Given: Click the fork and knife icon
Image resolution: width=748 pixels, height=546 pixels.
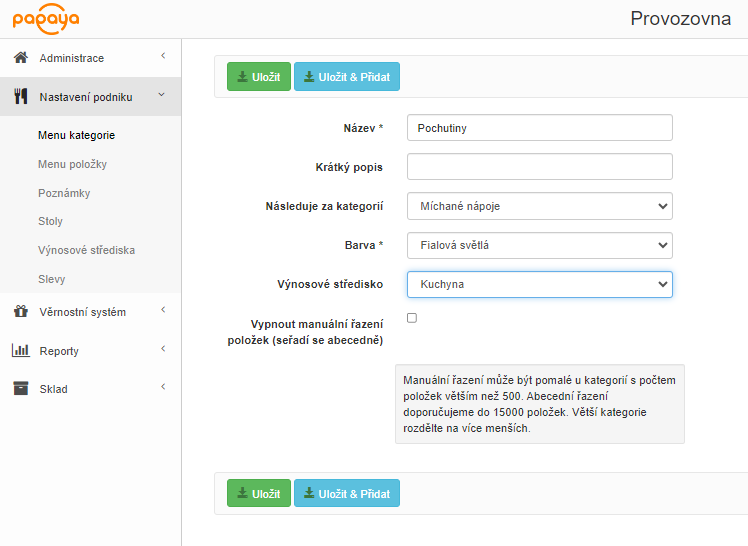Looking at the screenshot, I should point(20,97).
